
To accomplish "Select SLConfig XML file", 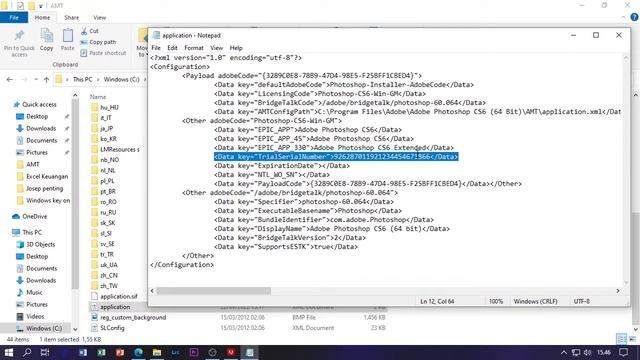I will click(x=112, y=328).
